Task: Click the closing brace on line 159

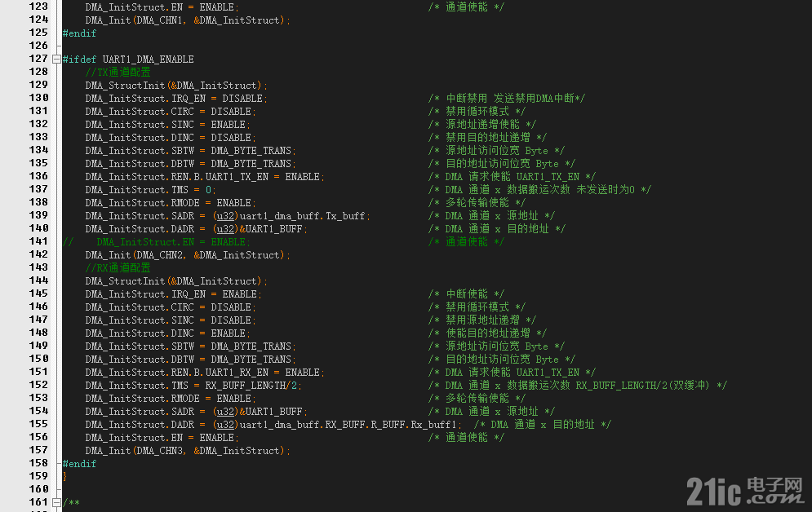Action: click(64, 476)
